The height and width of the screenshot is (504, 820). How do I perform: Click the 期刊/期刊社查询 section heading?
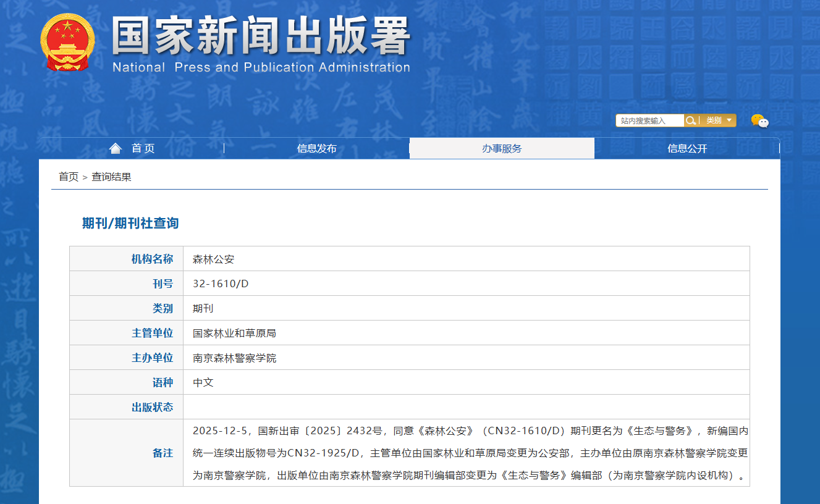(130, 224)
